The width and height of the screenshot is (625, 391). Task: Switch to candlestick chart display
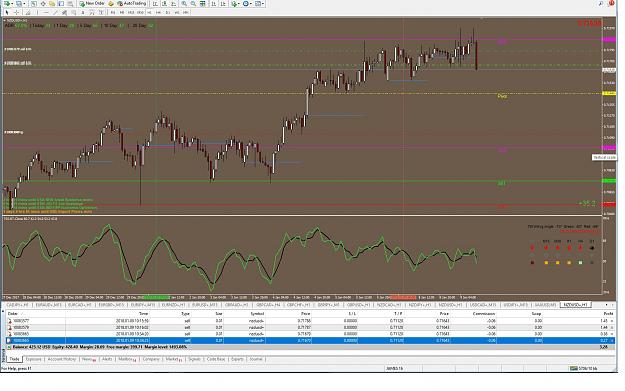[x=165, y=4]
